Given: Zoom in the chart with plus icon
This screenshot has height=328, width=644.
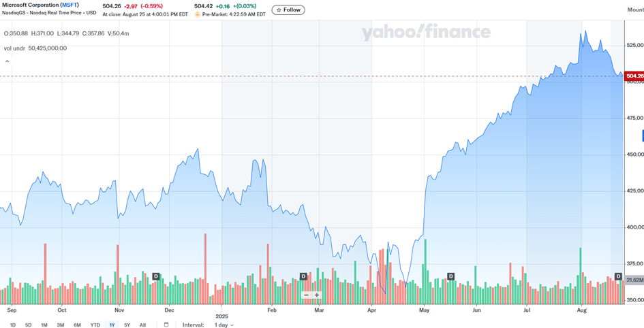Looking at the screenshot, I should coord(317,295).
